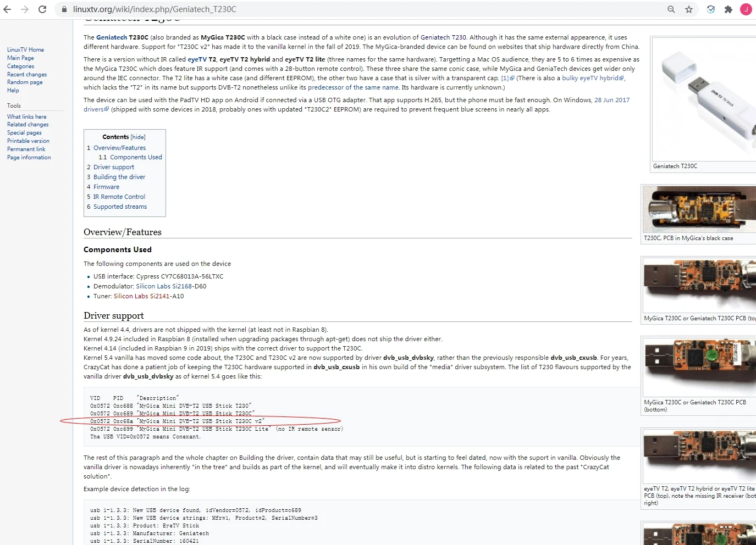Open the Geniatech link in intro
This screenshot has width=756, height=545.
tap(112, 38)
